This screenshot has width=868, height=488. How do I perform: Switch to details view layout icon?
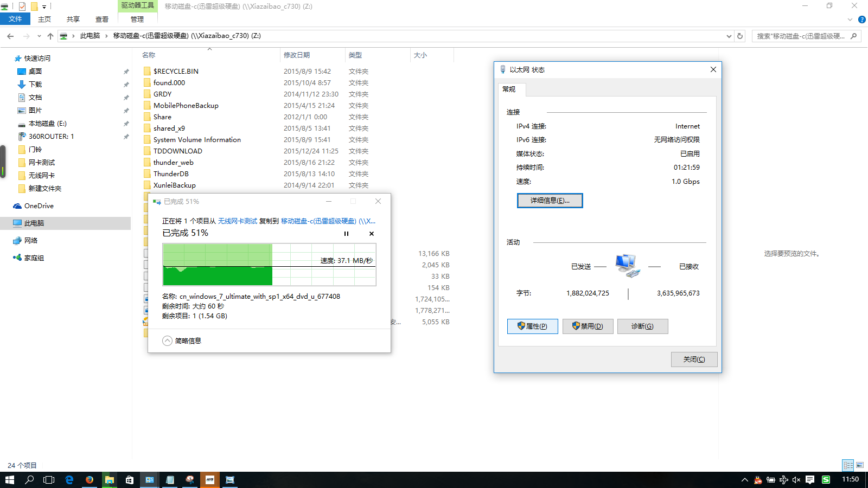tap(848, 465)
